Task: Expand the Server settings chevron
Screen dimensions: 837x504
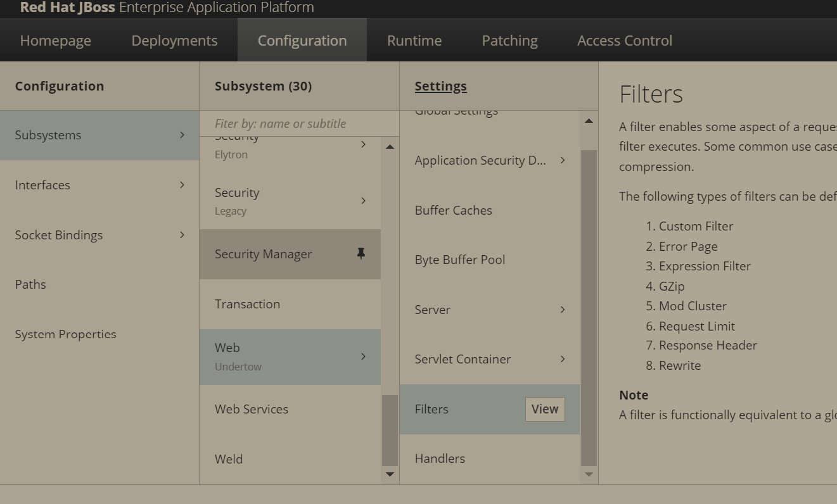Action: [x=563, y=310]
